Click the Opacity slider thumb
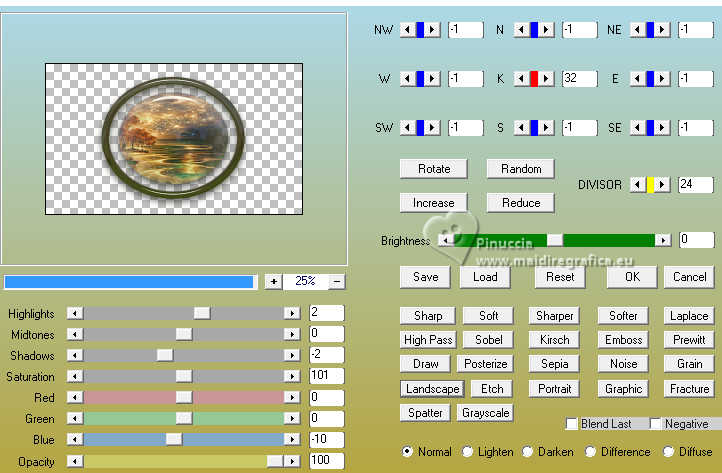The width and height of the screenshot is (722, 473). click(275, 461)
